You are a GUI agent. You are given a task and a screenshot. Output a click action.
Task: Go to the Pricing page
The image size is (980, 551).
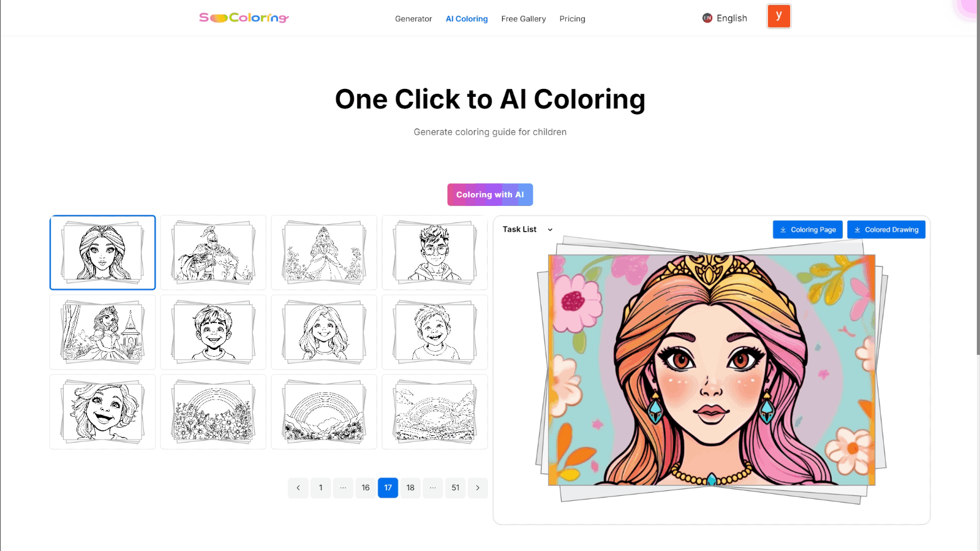click(x=572, y=19)
